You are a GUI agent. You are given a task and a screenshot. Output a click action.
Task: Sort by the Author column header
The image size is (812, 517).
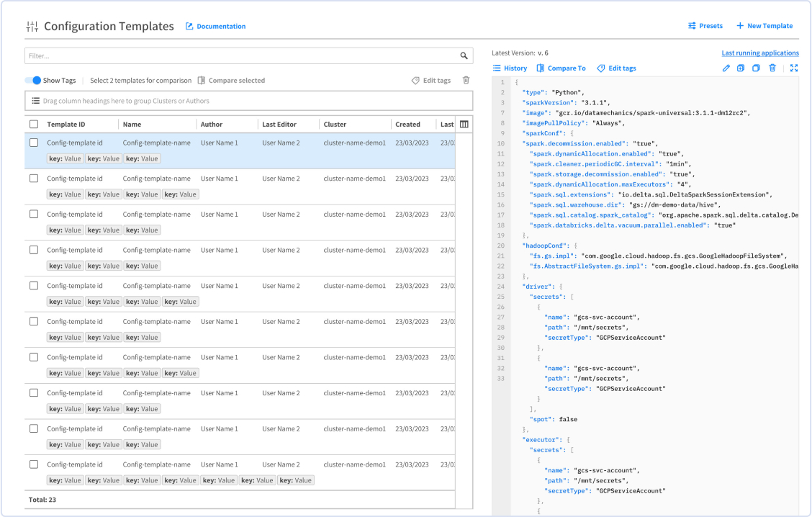pos(212,125)
